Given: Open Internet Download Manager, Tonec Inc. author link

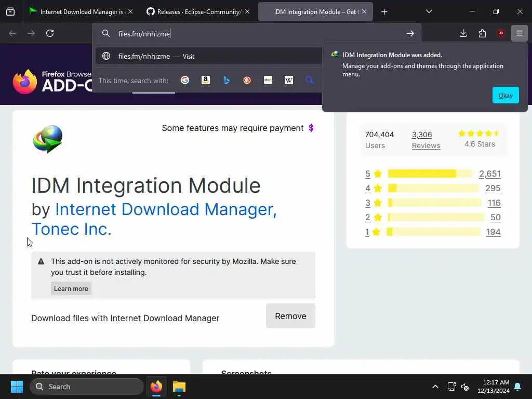Looking at the screenshot, I should pyautogui.click(x=154, y=219).
